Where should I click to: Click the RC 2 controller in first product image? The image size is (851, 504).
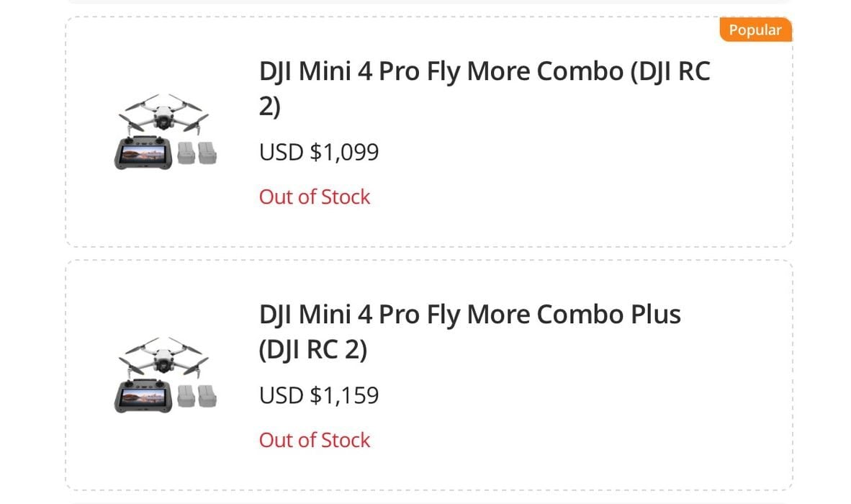(x=143, y=153)
